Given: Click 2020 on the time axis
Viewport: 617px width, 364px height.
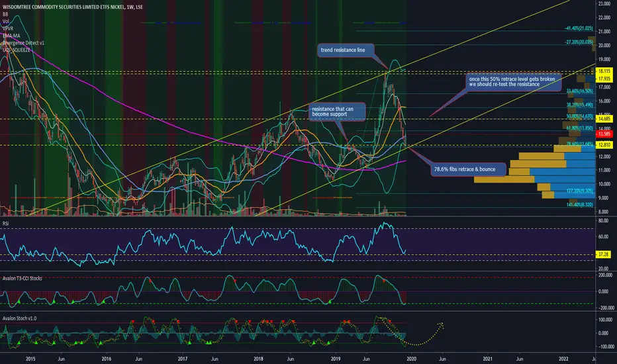Looking at the screenshot, I should tap(411, 359).
